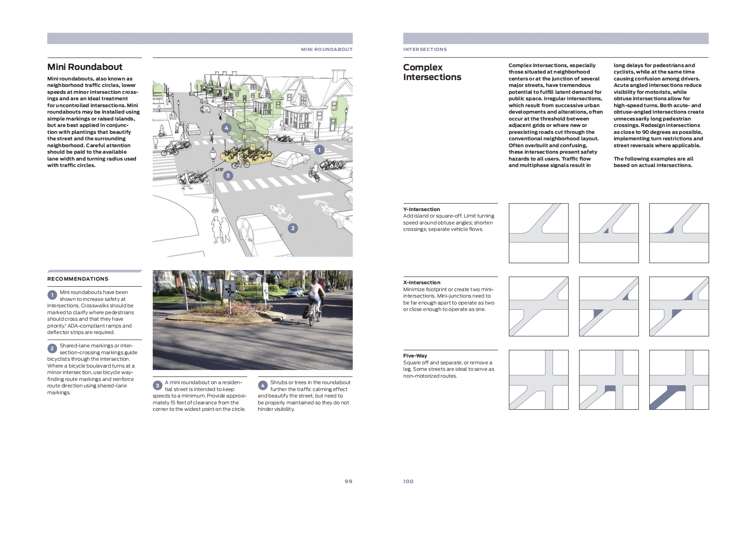Select caption bullet 3 about residential street
Image resolution: width=756 pixels, height=535 pixels.
(158, 385)
